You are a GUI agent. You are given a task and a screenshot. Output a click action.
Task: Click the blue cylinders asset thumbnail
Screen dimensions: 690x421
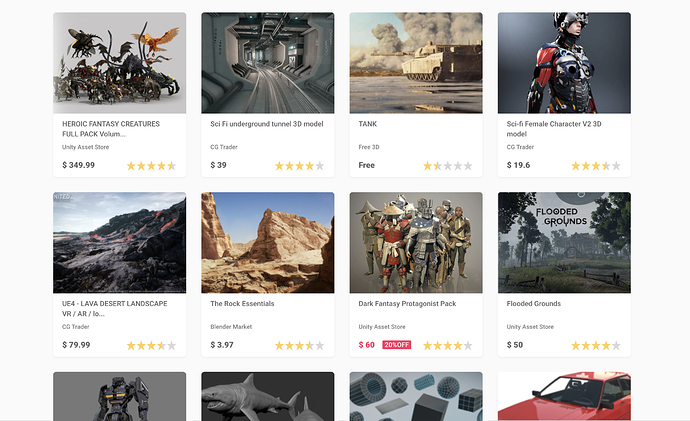415,397
